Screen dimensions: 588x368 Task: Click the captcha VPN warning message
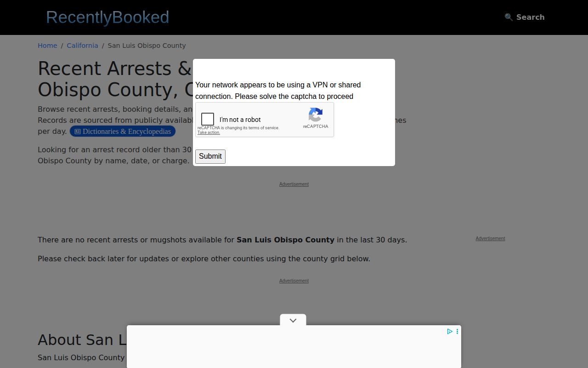point(278,91)
